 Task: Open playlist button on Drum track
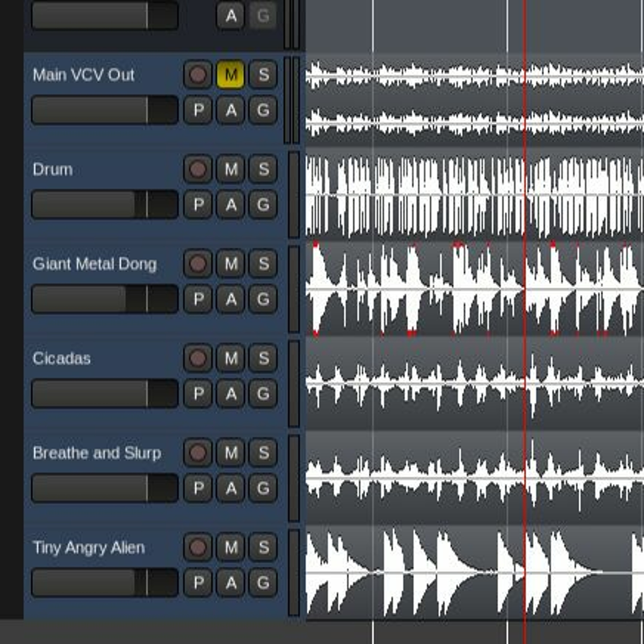click(198, 204)
